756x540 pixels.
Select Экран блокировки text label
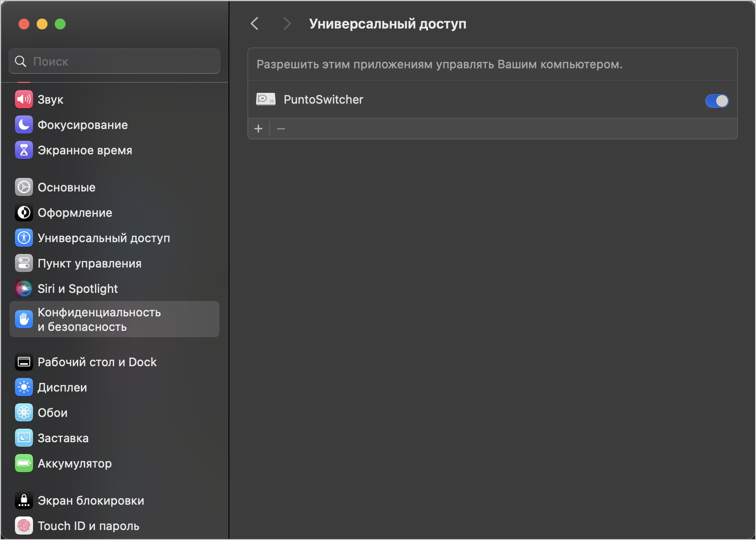pyautogui.click(x=91, y=501)
